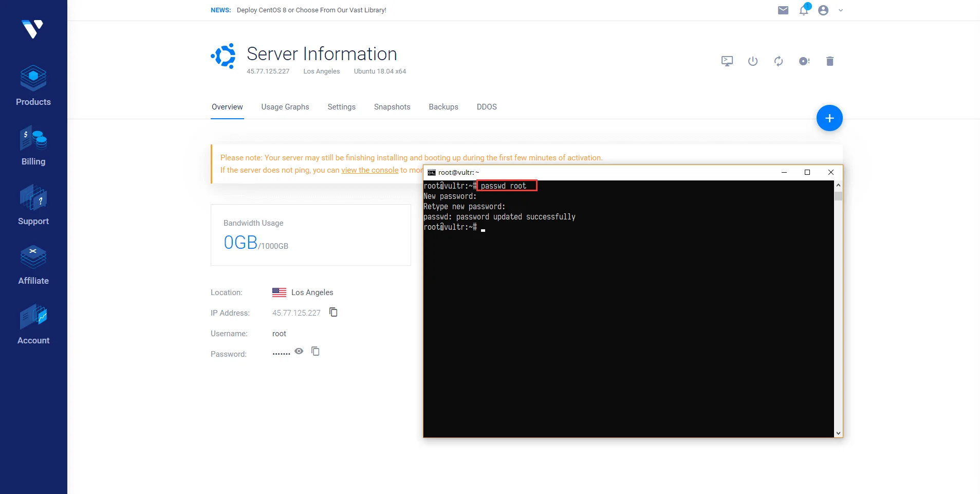The image size is (980, 494).
Task: Minimize the root@vultr terminal window
Action: [784, 172]
